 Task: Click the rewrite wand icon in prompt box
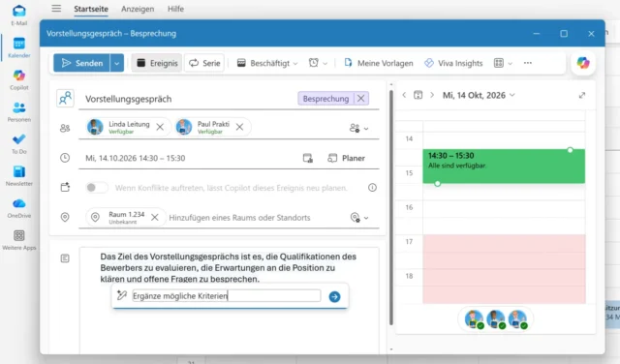tap(122, 295)
